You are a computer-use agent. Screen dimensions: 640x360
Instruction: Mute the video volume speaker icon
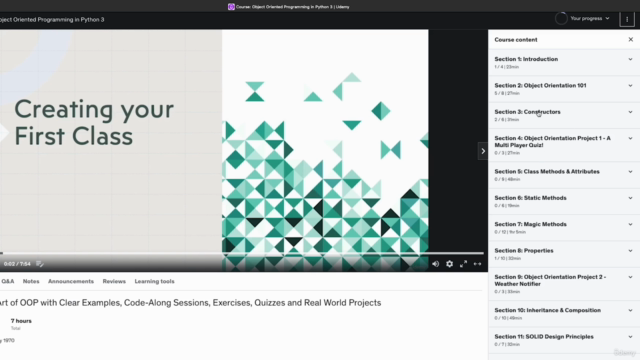pos(436,264)
